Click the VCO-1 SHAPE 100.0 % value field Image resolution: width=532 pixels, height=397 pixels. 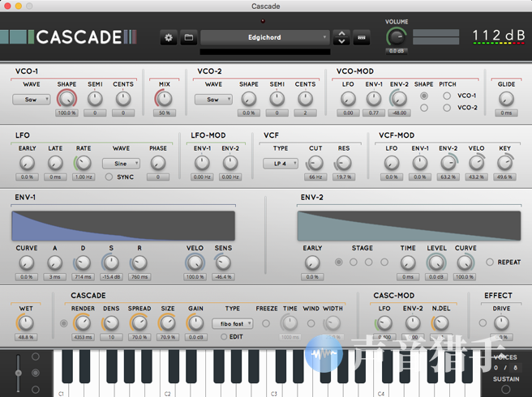[x=66, y=113]
